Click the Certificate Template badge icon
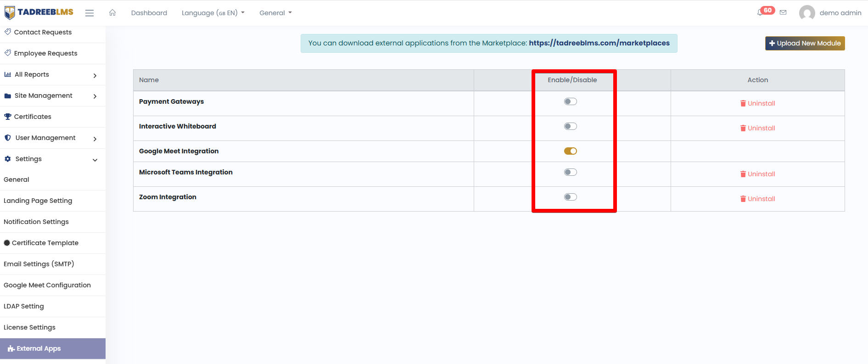Image resolution: width=868 pixels, height=364 pixels. 7,243
